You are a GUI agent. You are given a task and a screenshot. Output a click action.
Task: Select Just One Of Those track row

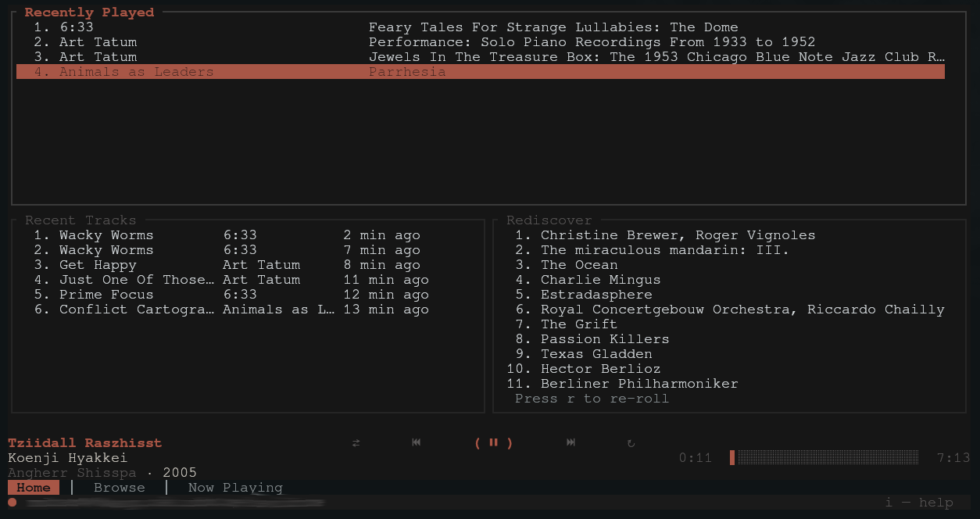(x=248, y=280)
